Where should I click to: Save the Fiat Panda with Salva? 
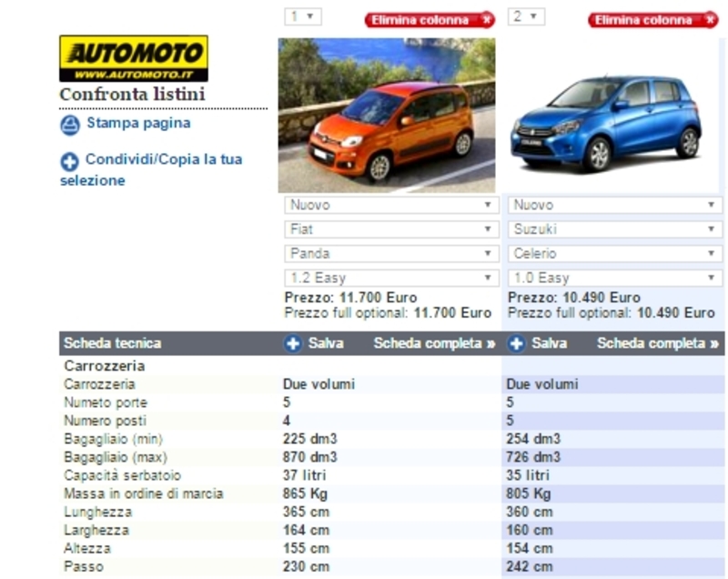pos(326,343)
